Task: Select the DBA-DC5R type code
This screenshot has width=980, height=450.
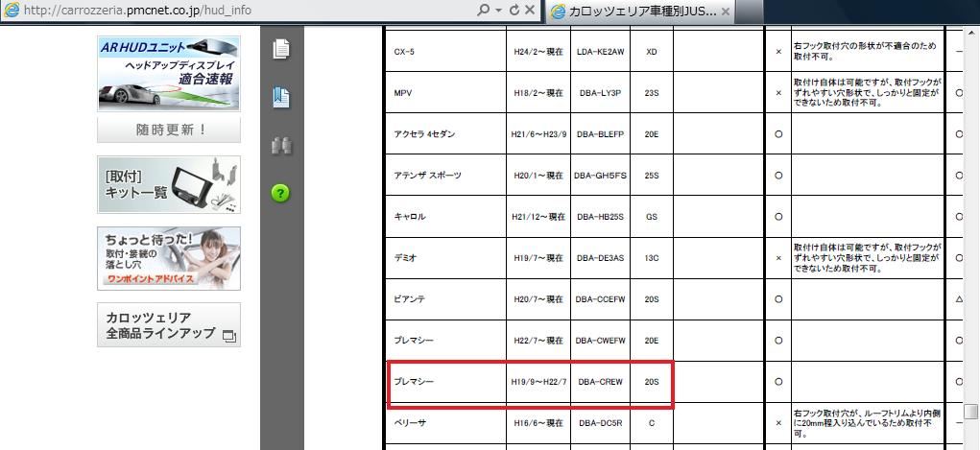Action: [x=601, y=422]
